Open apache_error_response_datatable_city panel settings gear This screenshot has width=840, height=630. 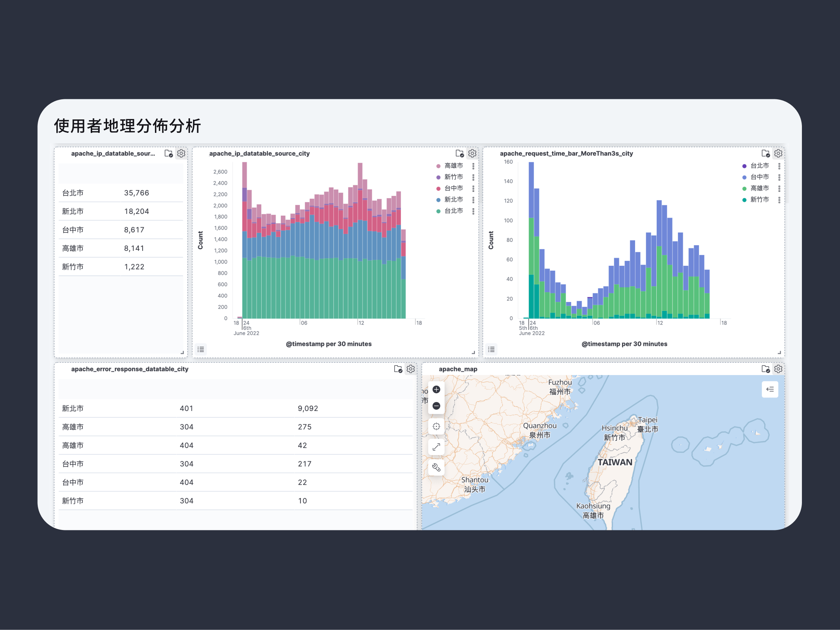point(411,369)
